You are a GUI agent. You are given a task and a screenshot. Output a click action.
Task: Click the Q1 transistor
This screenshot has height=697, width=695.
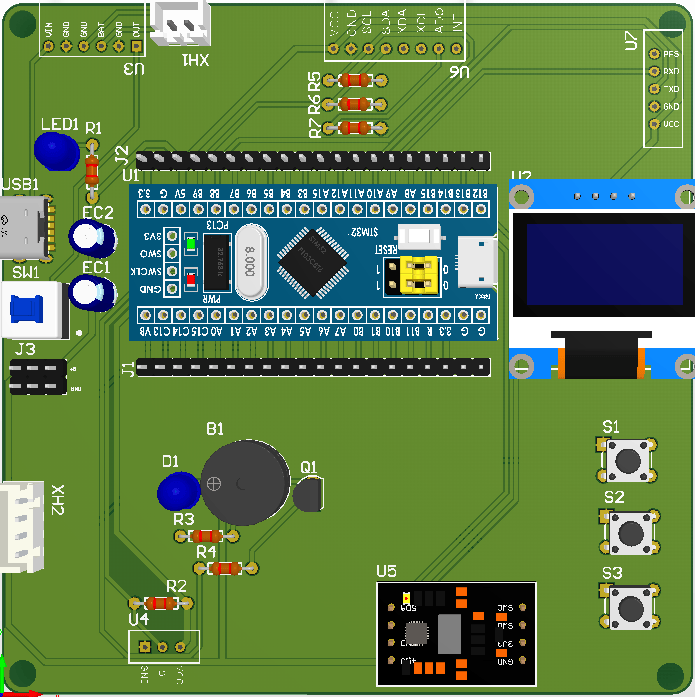pos(308,494)
